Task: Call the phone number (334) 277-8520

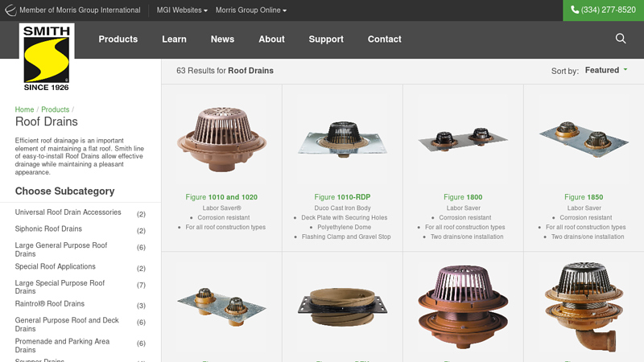Action: [x=603, y=10]
